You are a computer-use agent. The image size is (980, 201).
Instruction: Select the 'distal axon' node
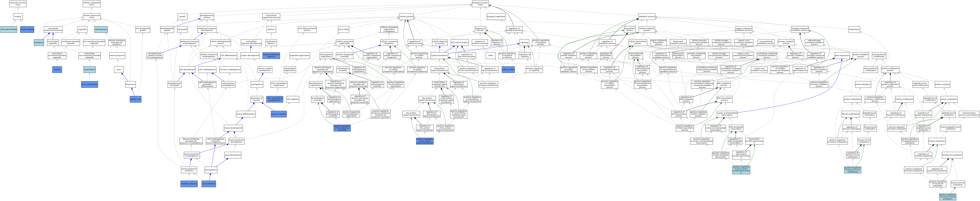click(x=131, y=84)
